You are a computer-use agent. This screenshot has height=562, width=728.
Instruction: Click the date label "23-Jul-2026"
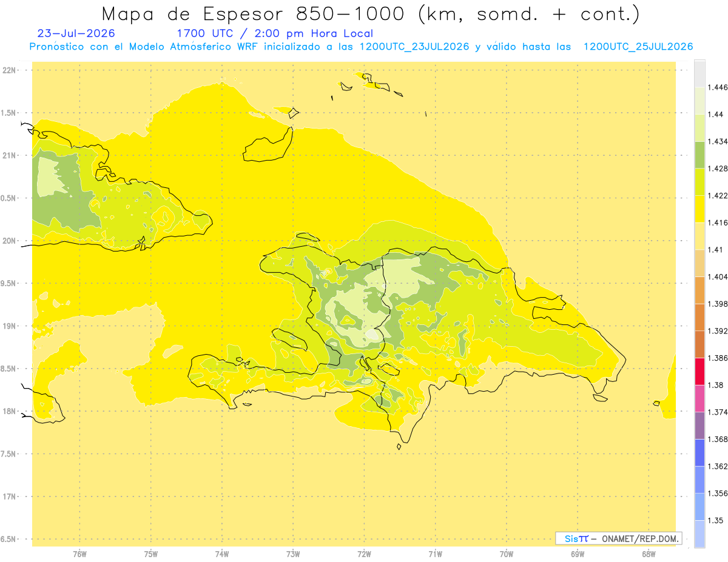coord(76,33)
